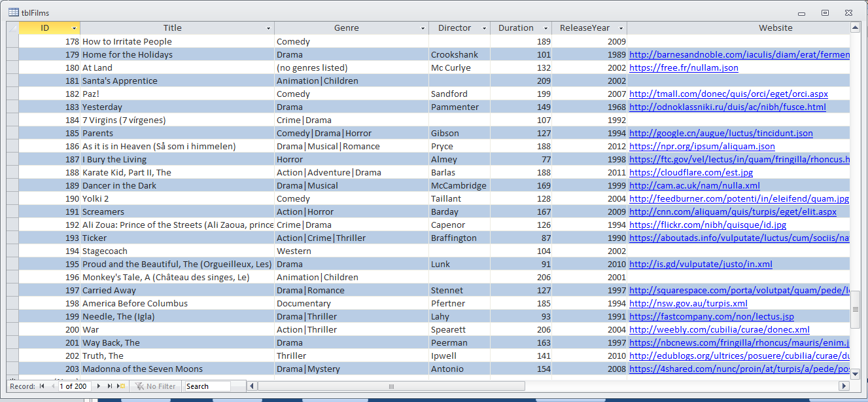Click director cell 'McCambridge'

click(x=459, y=185)
